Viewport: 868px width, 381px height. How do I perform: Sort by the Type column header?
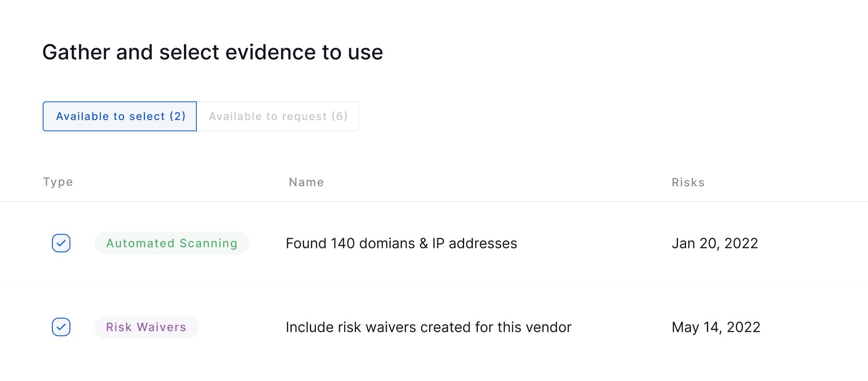point(58,182)
